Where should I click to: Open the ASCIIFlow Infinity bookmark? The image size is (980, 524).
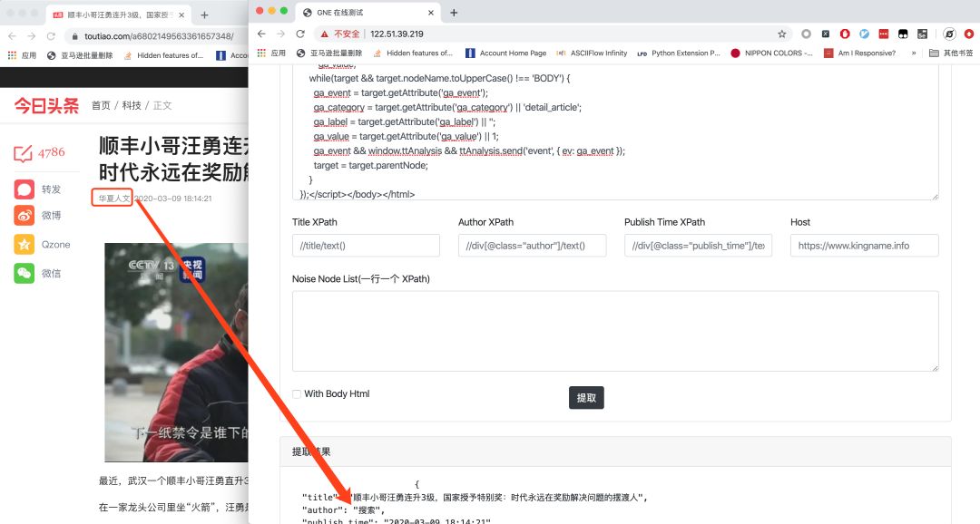pyautogui.click(x=592, y=53)
